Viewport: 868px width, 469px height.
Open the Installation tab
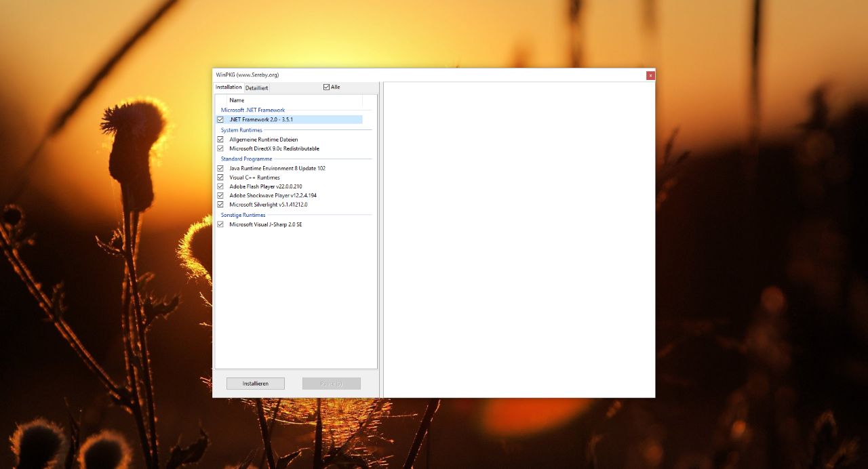pos(229,87)
